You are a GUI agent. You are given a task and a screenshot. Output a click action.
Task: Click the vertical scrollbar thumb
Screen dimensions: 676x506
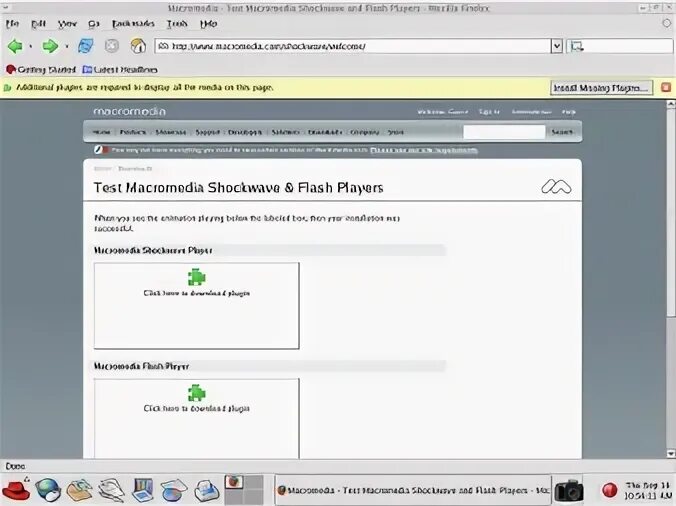(671, 211)
